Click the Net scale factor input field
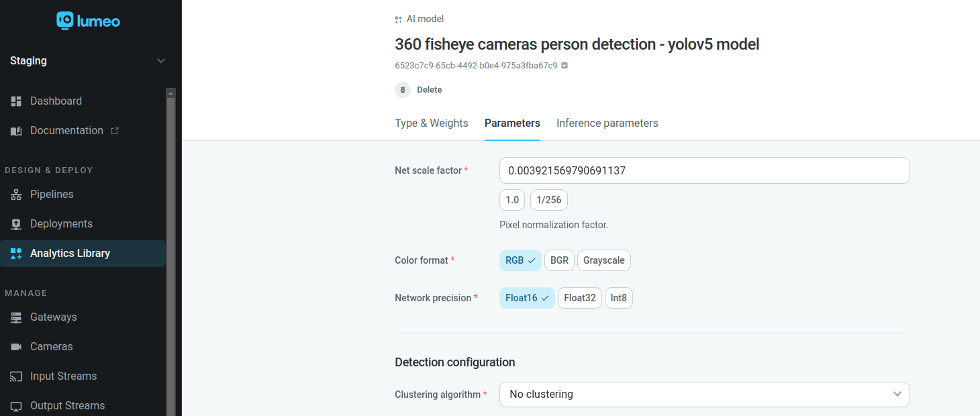980x416 pixels. tap(704, 170)
